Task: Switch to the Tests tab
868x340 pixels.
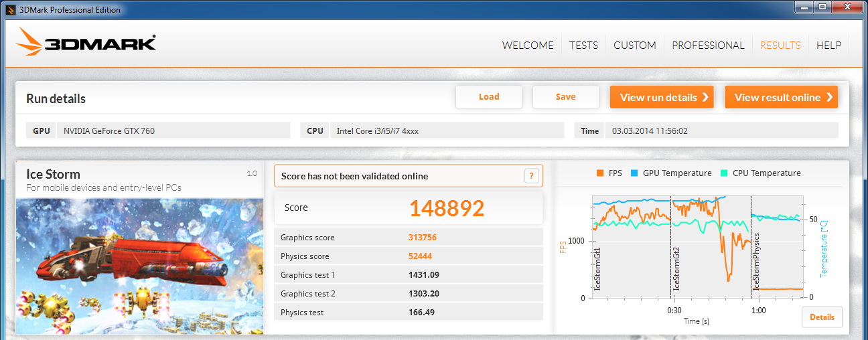Action: tap(583, 46)
